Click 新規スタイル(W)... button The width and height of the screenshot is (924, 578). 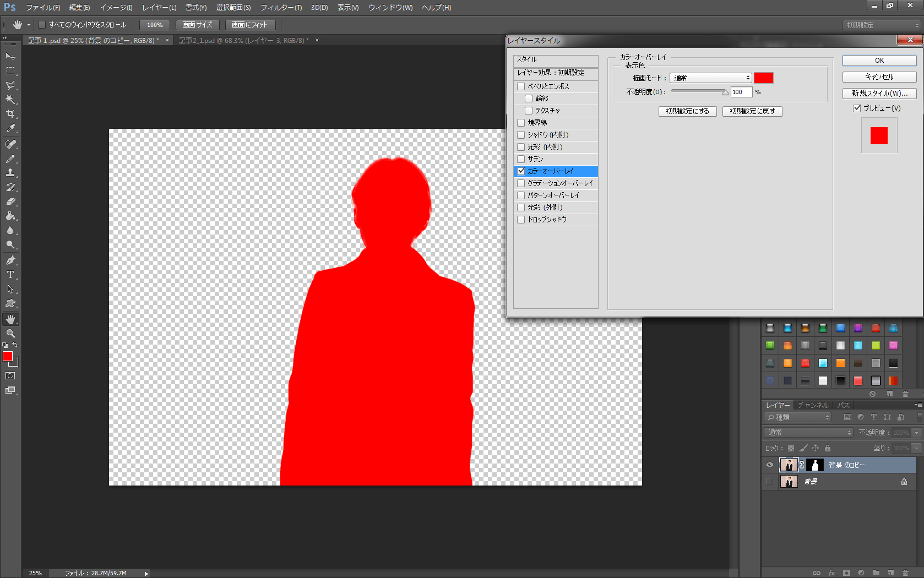tap(879, 94)
